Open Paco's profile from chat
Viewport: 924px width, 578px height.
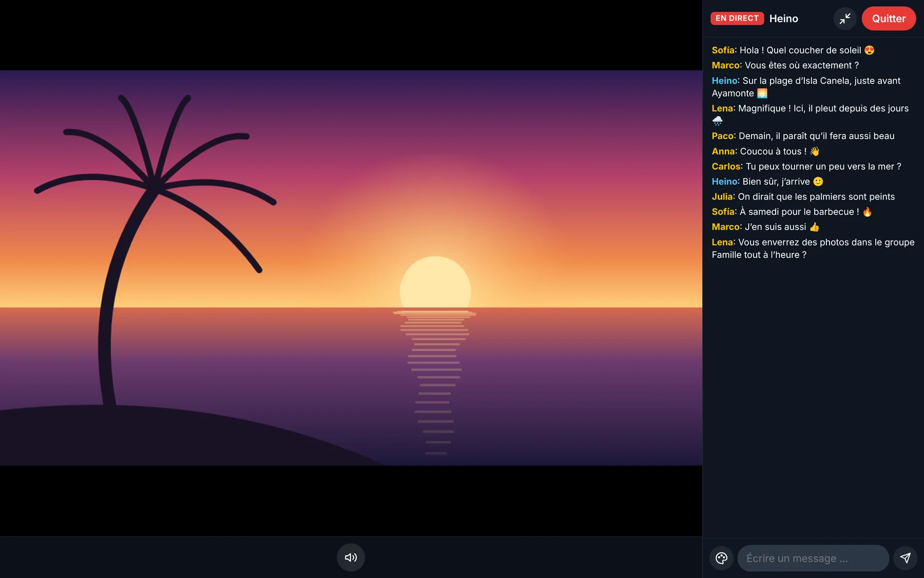tap(723, 136)
